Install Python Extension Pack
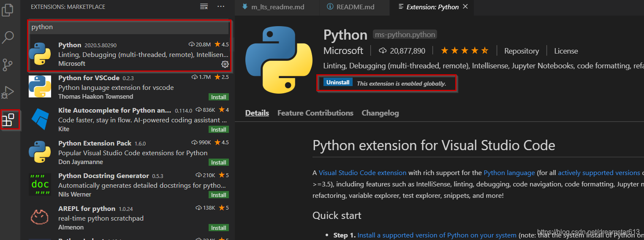The height and width of the screenshot is (240, 644). (219, 162)
